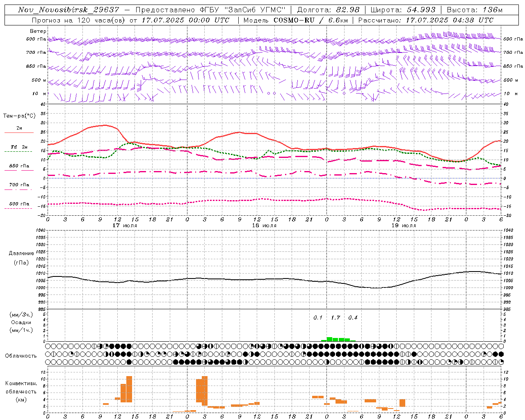Click the 3-hour precipitation total '0.4'
Screen dimensions: 525x420
[353, 317]
